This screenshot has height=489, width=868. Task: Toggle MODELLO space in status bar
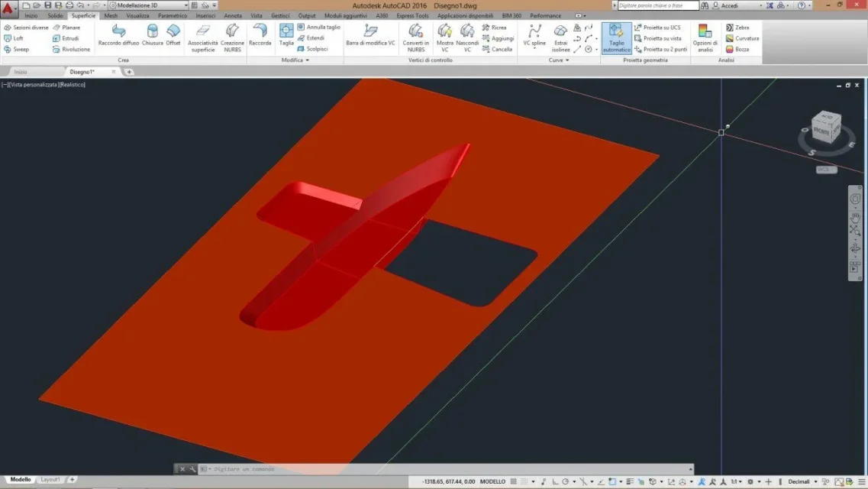492,481
